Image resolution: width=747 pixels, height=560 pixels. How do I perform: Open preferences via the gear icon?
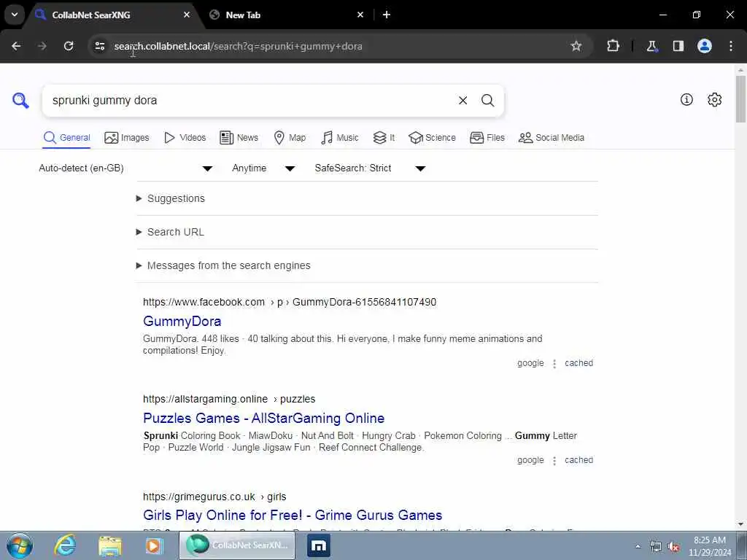tap(714, 99)
